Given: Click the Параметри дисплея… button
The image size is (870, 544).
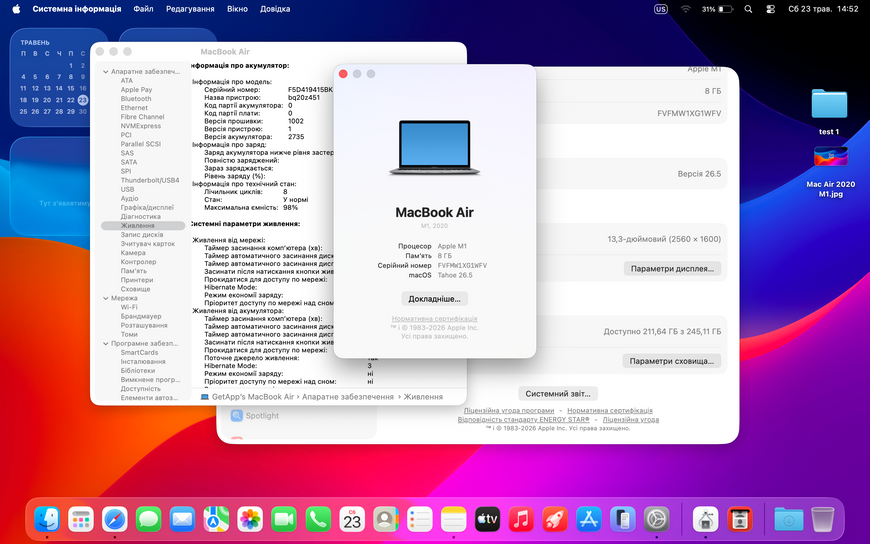Looking at the screenshot, I should click(x=672, y=268).
